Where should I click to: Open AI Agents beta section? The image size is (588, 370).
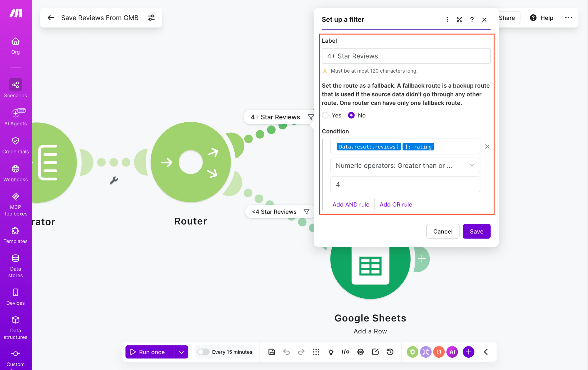tap(16, 117)
